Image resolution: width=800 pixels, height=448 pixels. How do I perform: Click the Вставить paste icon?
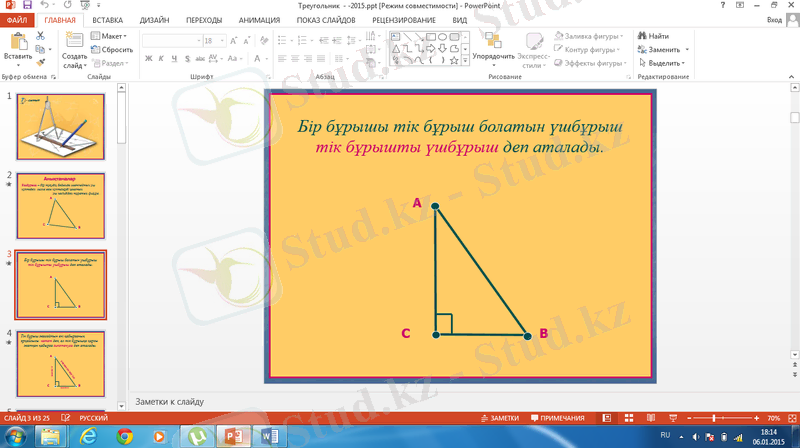click(x=18, y=44)
